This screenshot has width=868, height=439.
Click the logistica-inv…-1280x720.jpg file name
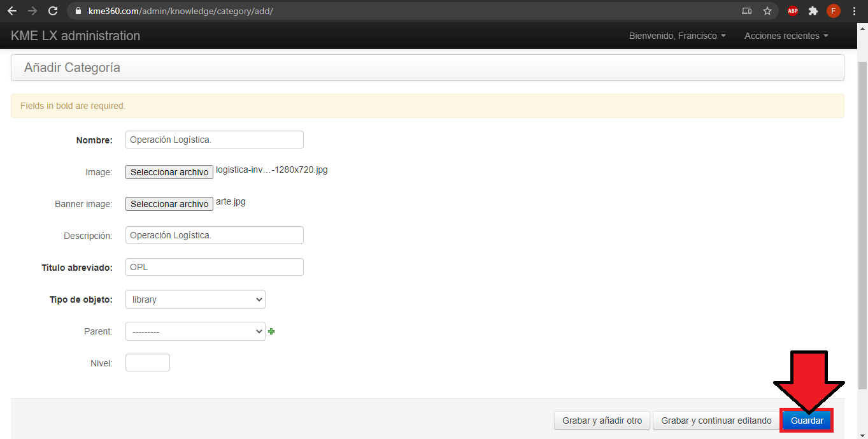point(272,170)
